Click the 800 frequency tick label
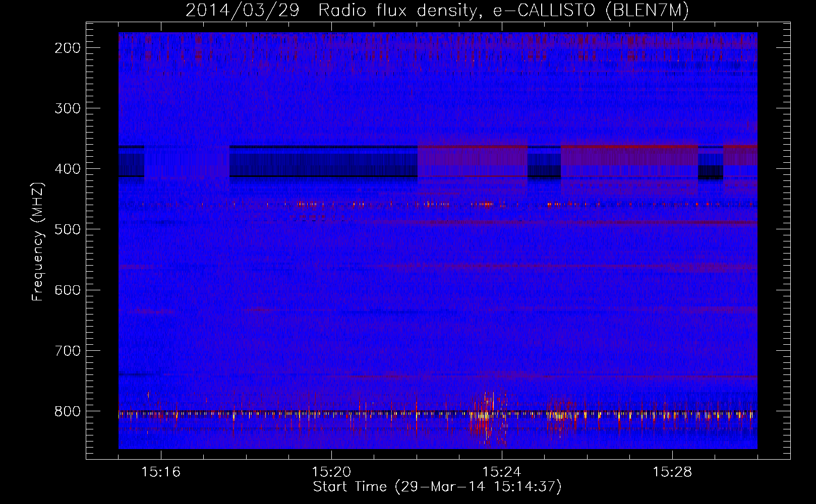This screenshot has width=816, height=504. point(67,411)
